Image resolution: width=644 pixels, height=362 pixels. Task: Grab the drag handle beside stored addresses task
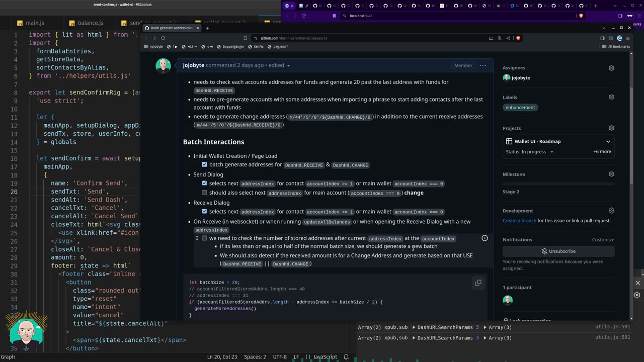click(x=197, y=238)
